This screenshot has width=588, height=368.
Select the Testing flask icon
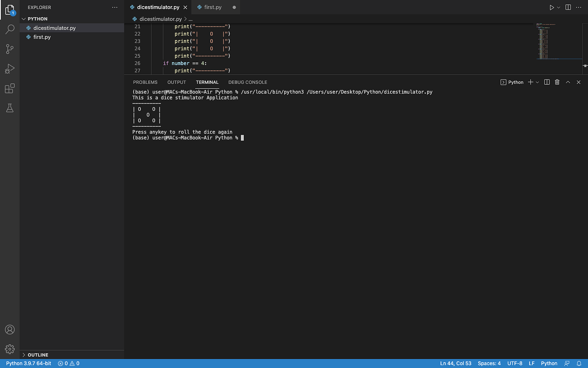click(10, 108)
